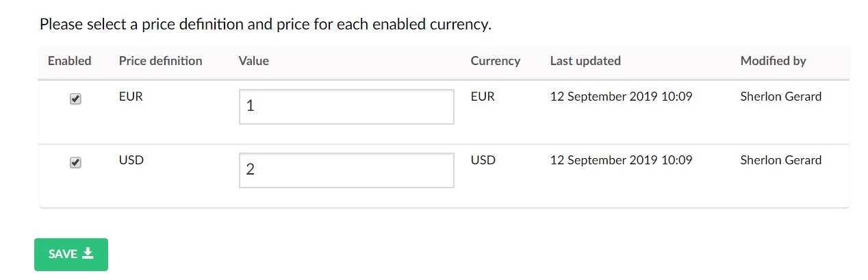This screenshot has height=280, width=868.
Task: Toggle the USD enabled checkbox
Action: tap(76, 163)
